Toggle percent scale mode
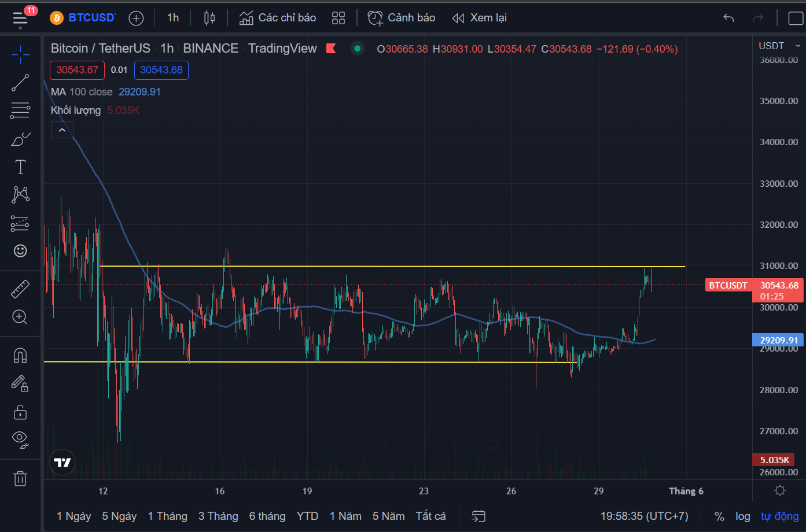Image resolution: width=806 pixels, height=532 pixels. pyautogui.click(x=719, y=516)
